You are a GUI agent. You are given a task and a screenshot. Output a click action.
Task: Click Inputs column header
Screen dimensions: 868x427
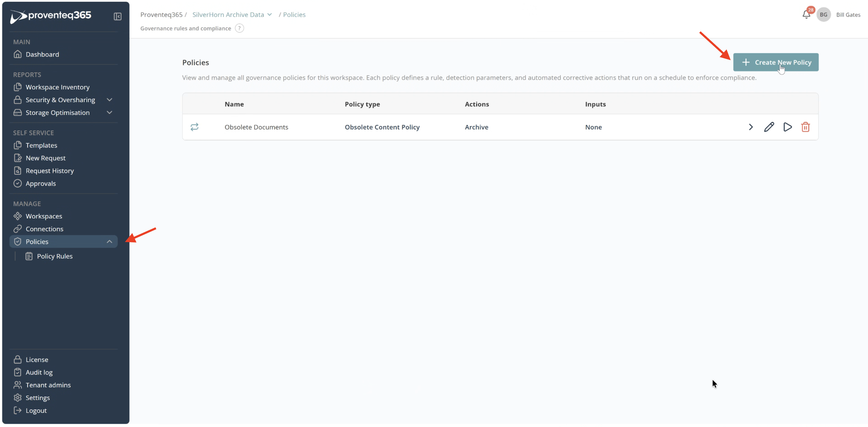596,104
